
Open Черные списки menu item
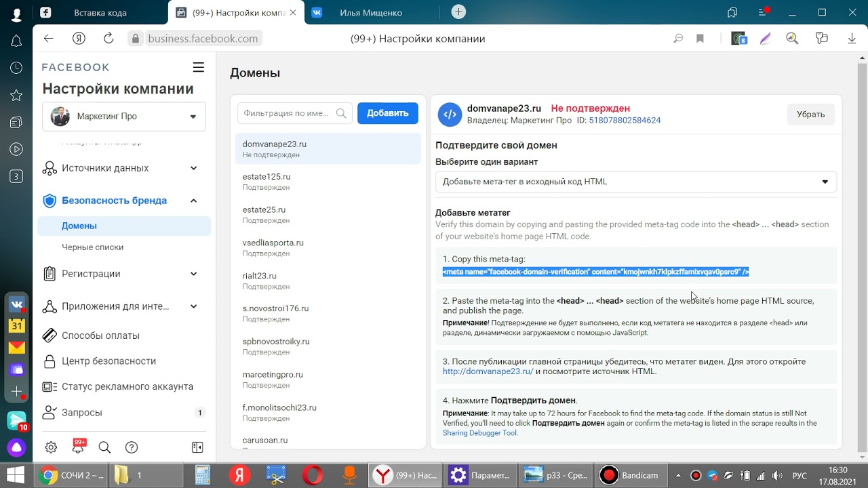coord(92,247)
